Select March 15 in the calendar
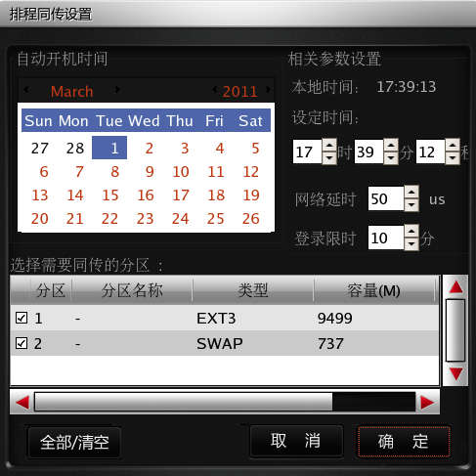Screen dimensions: 476x476 [110, 195]
